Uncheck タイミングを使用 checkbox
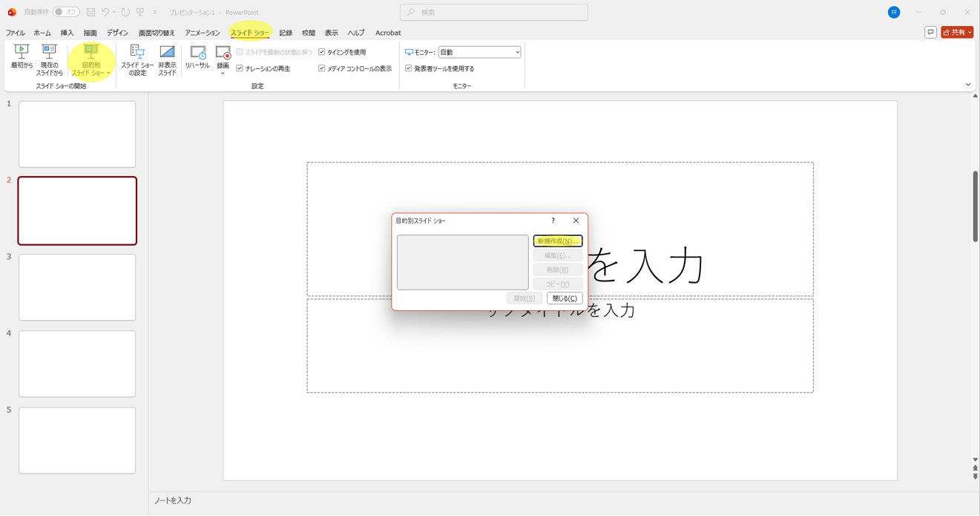The width and height of the screenshot is (980, 516). [322, 52]
